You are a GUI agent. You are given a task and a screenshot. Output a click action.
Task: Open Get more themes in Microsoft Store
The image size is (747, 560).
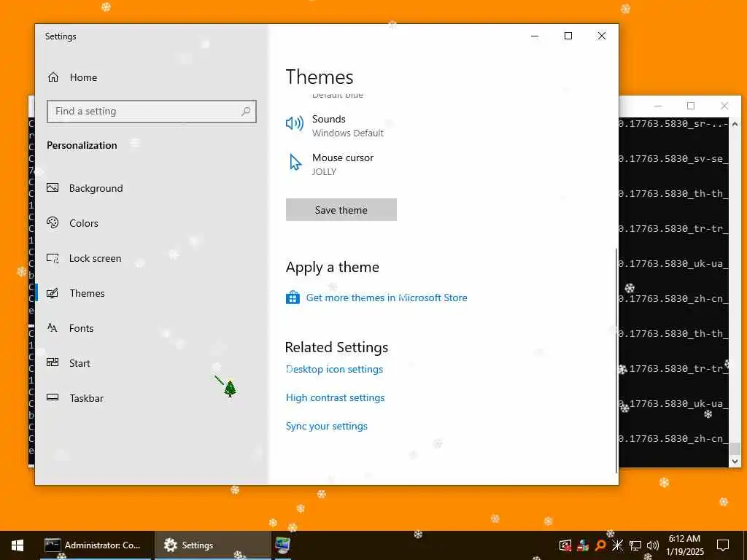[387, 297]
